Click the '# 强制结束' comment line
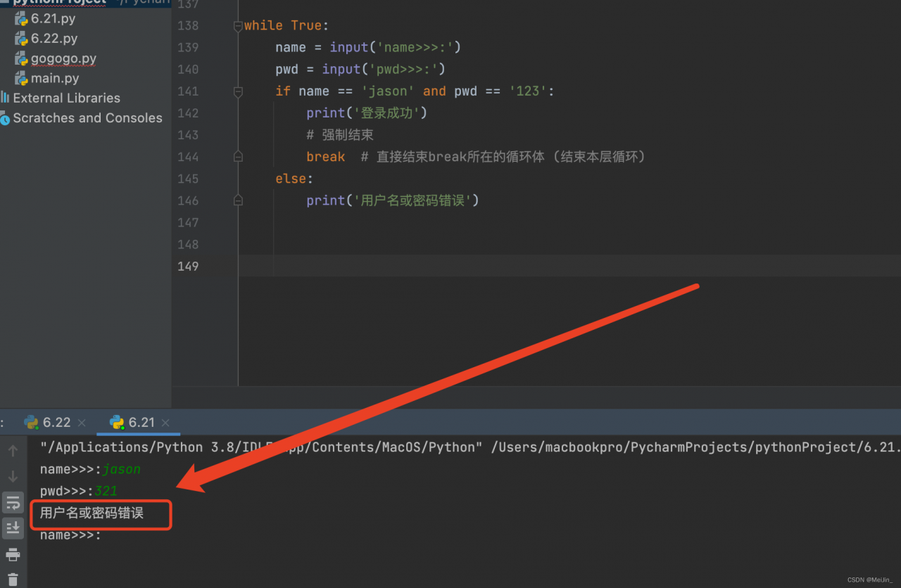This screenshot has width=901, height=588. click(x=340, y=134)
